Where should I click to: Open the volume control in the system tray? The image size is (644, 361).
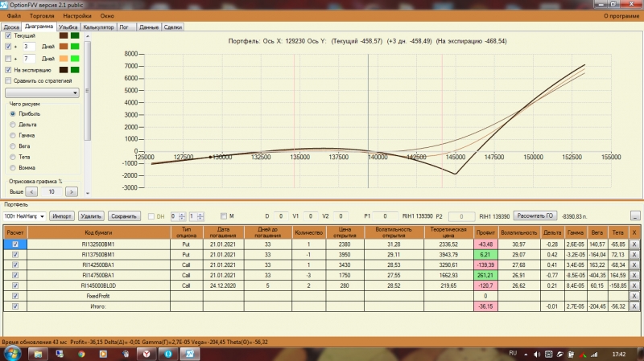(x=537, y=354)
